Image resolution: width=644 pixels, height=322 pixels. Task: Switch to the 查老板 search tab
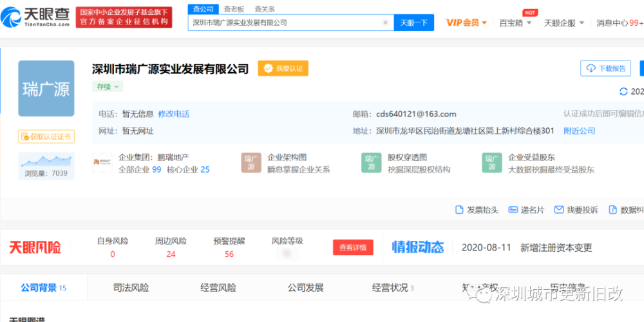pyautogui.click(x=234, y=9)
